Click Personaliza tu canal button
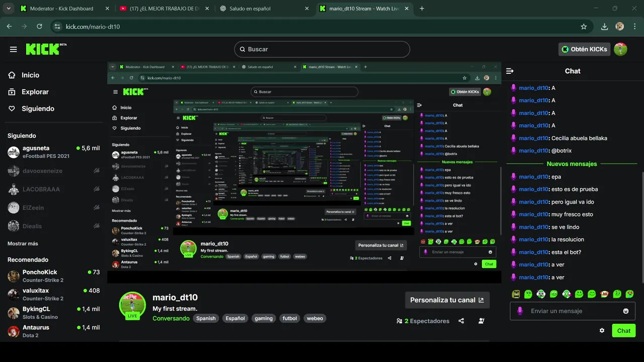Viewport: 644px width, 362px height. tap(447, 300)
